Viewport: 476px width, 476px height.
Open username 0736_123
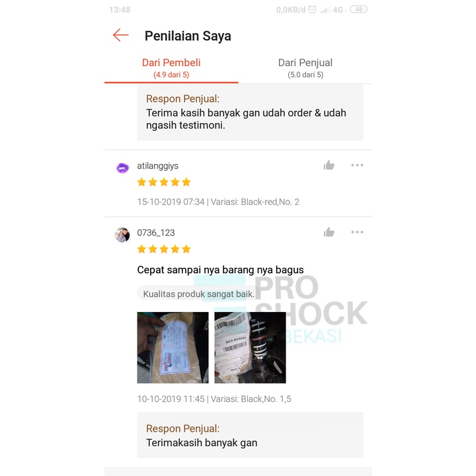click(x=156, y=233)
